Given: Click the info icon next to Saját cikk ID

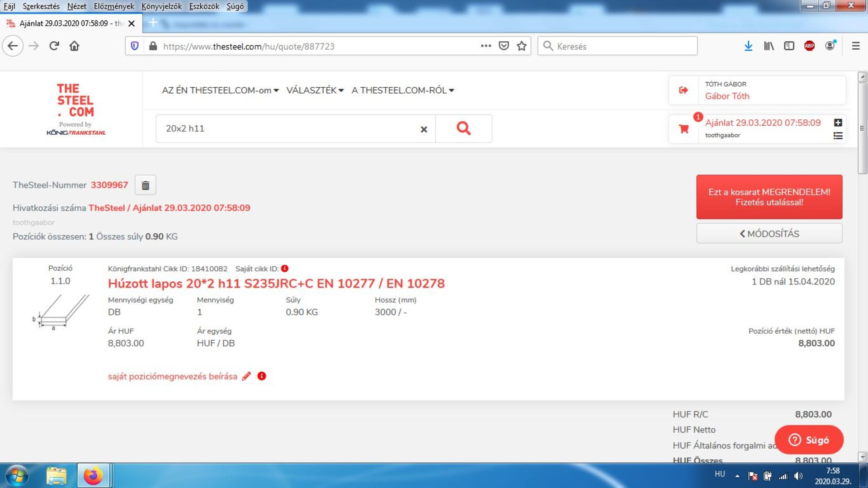Looking at the screenshot, I should tap(285, 269).
